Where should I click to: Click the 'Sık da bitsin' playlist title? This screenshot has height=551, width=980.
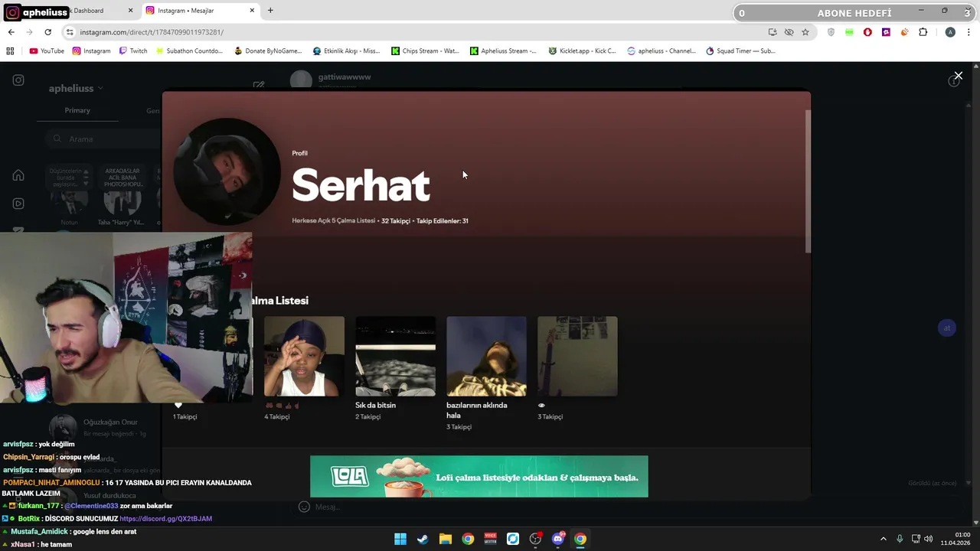coord(375,406)
